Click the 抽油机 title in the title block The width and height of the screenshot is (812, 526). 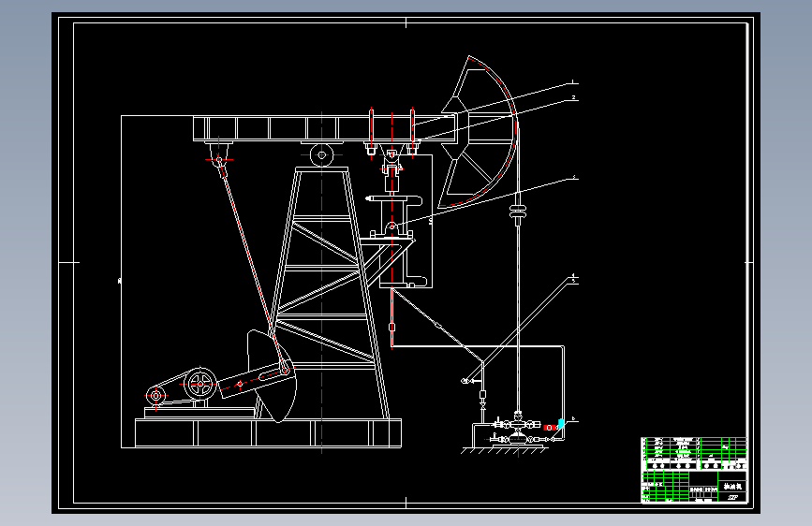[732, 486]
